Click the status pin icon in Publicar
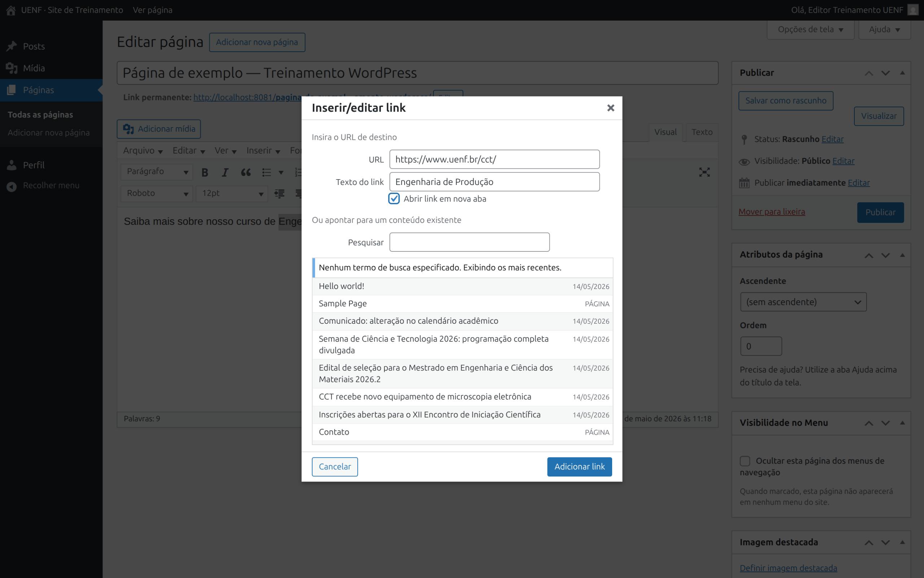The image size is (924, 578). click(x=744, y=139)
